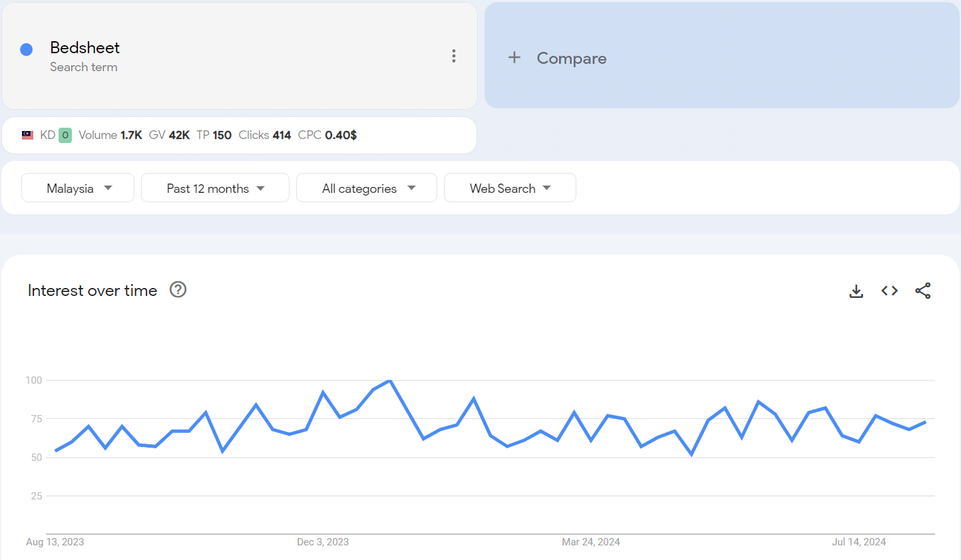Click the plus icon beside Compare

point(514,58)
